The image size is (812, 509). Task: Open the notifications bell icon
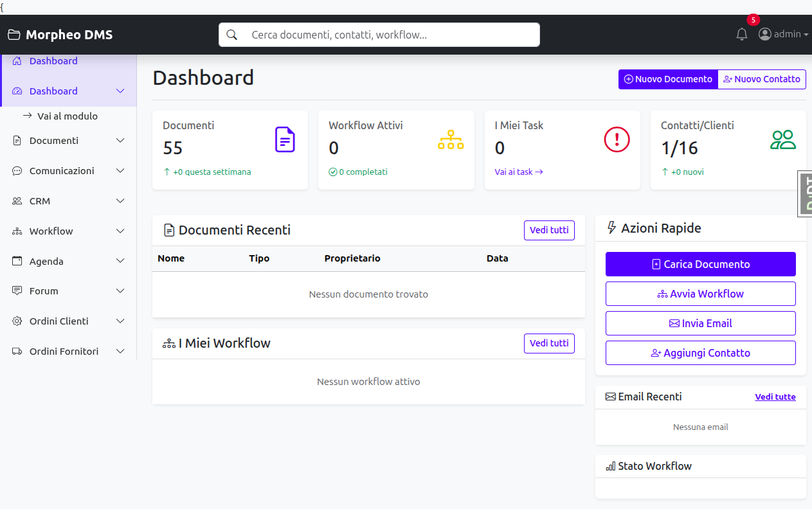coord(741,34)
